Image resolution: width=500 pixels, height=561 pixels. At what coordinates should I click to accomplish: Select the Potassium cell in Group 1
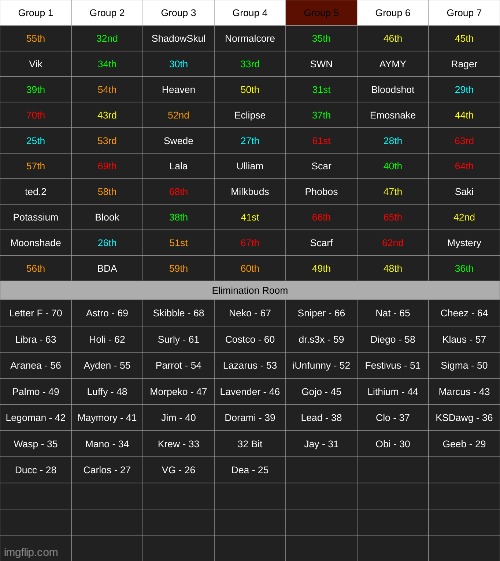(35, 217)
